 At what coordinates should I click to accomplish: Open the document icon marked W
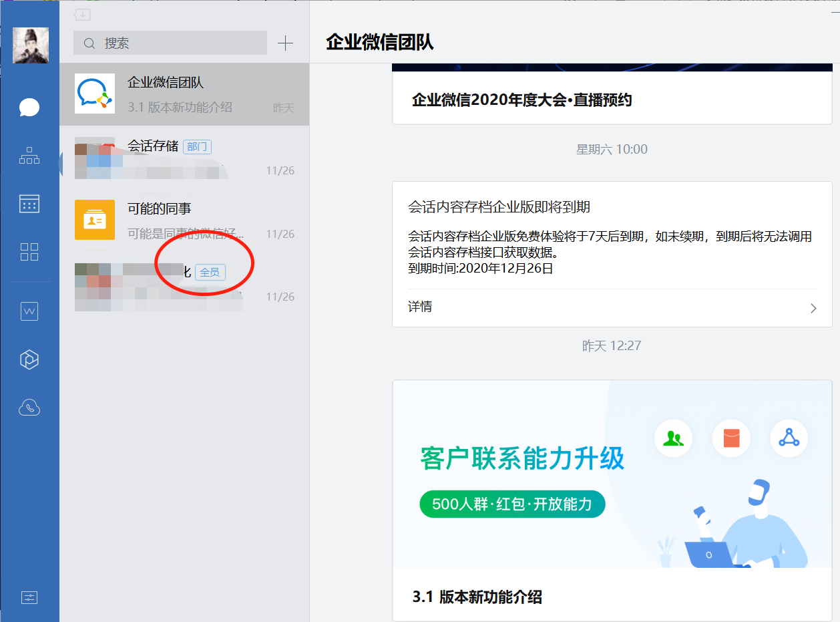tap(29, 311)
